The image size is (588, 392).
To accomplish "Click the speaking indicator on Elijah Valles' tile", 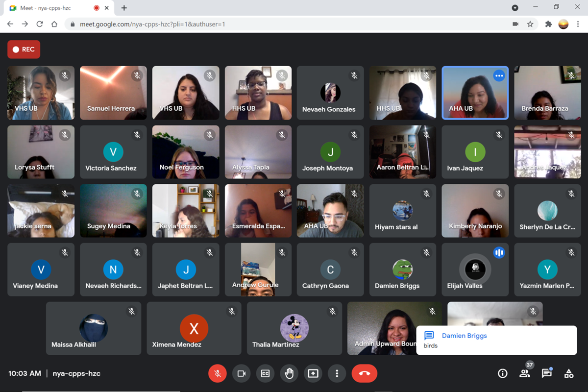I will click(499, 252).
